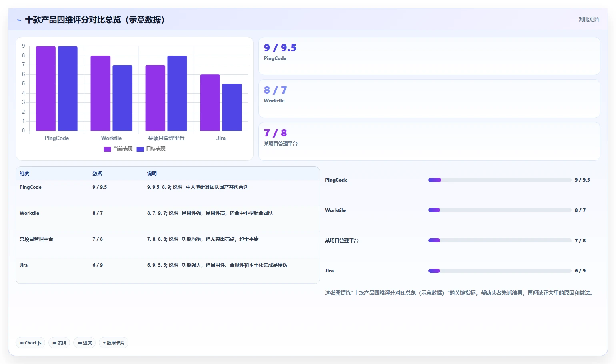Viewport: 616px width, 364px height.
Task: Click the PingCode purple 当前表现 bar
Action: [x=46, y=88]
